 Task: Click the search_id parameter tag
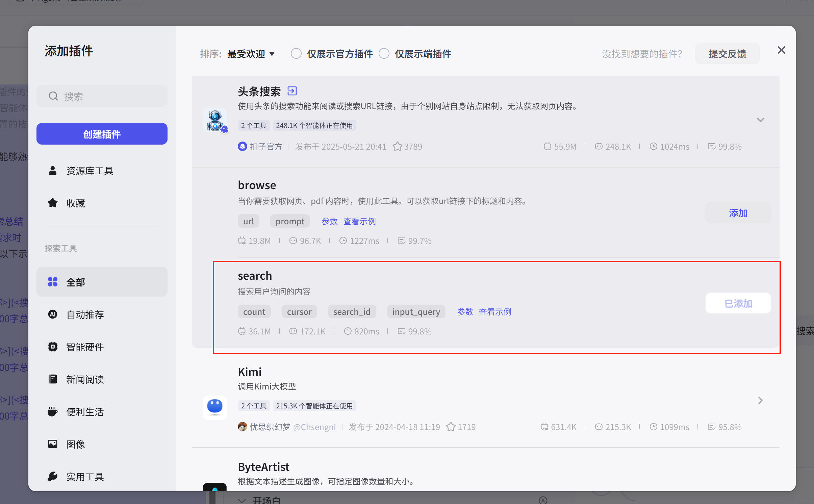tap(352, 311)
